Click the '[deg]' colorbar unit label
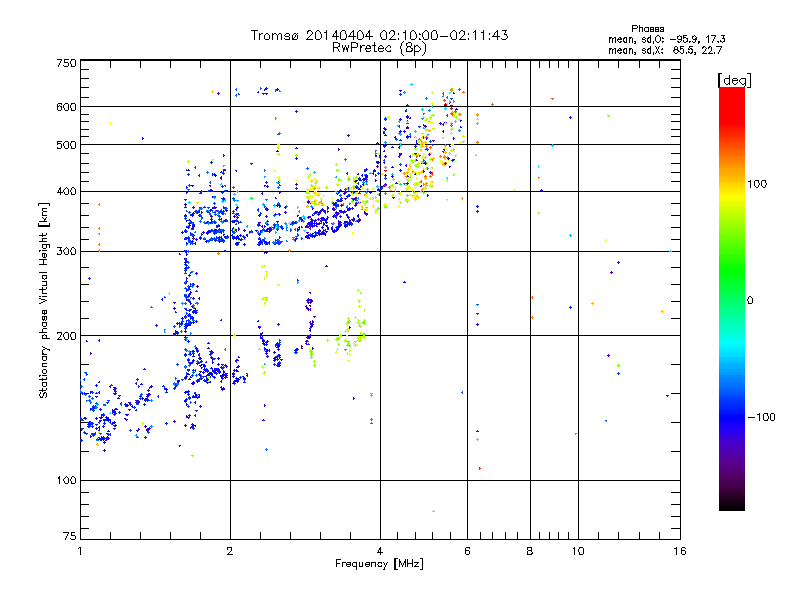 click(734, 80)
